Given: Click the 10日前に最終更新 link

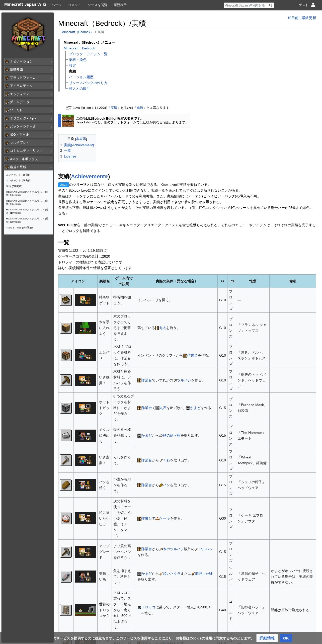Looking at the screenshot, I should coord(301,18).
